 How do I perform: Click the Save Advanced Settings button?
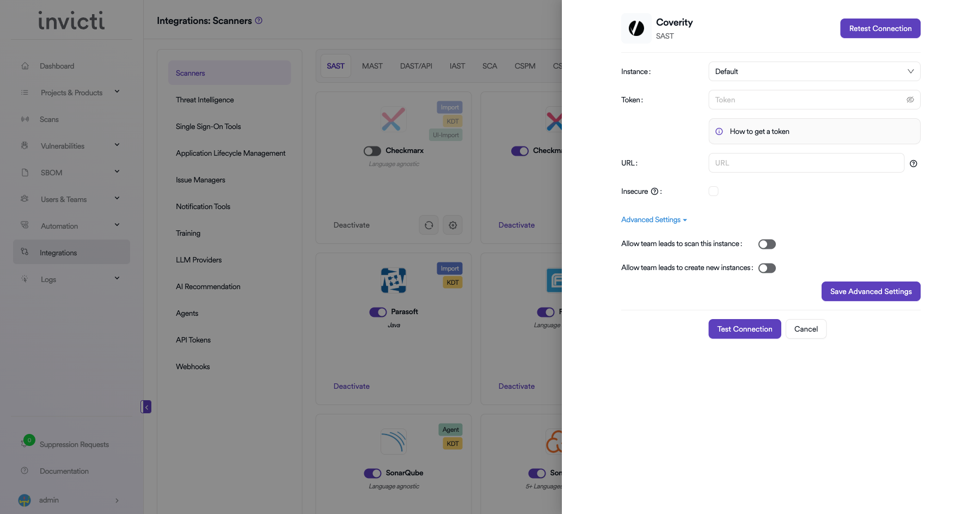(871, 291)
